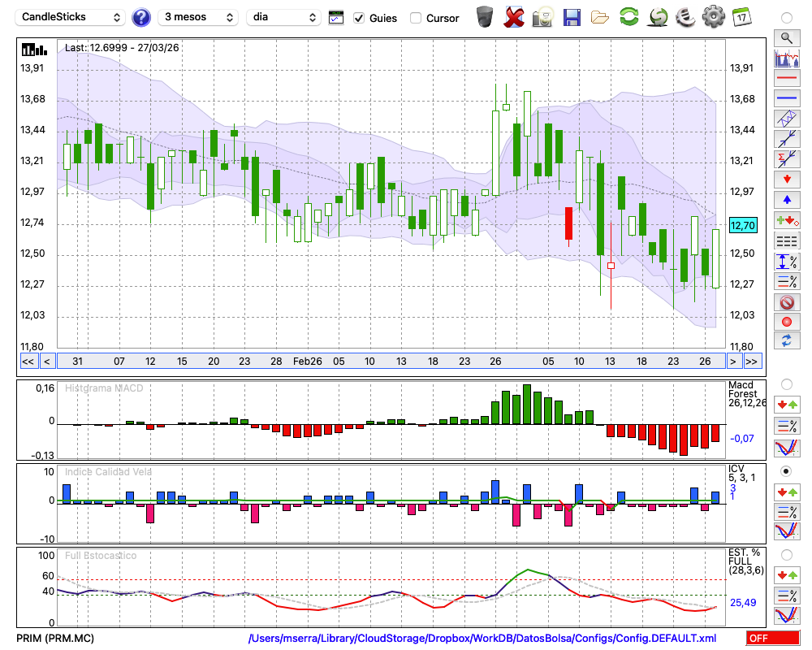The image size is (812, 650).
Task: Click the trash can icon in toolbar
Action: [x=485, y=17]
